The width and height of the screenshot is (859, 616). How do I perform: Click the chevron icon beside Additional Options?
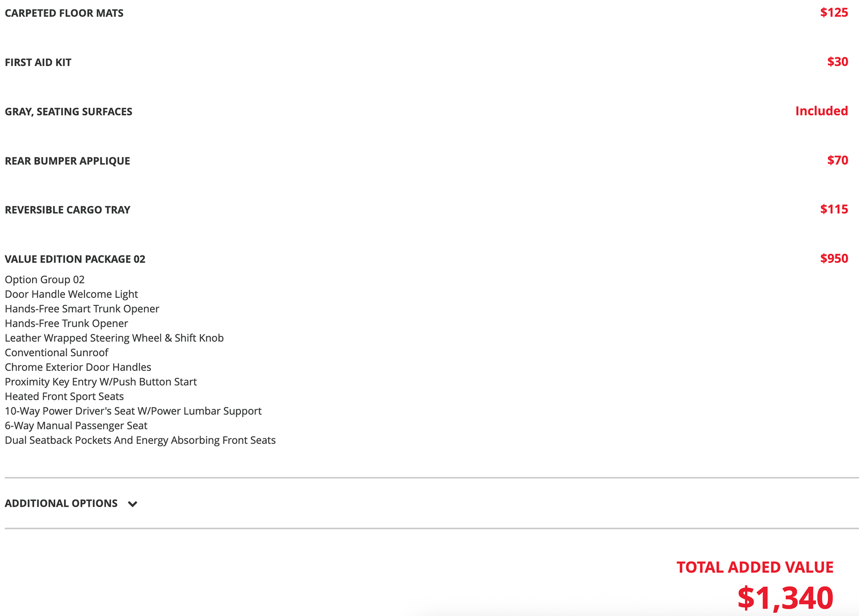(x=133, y=504)
